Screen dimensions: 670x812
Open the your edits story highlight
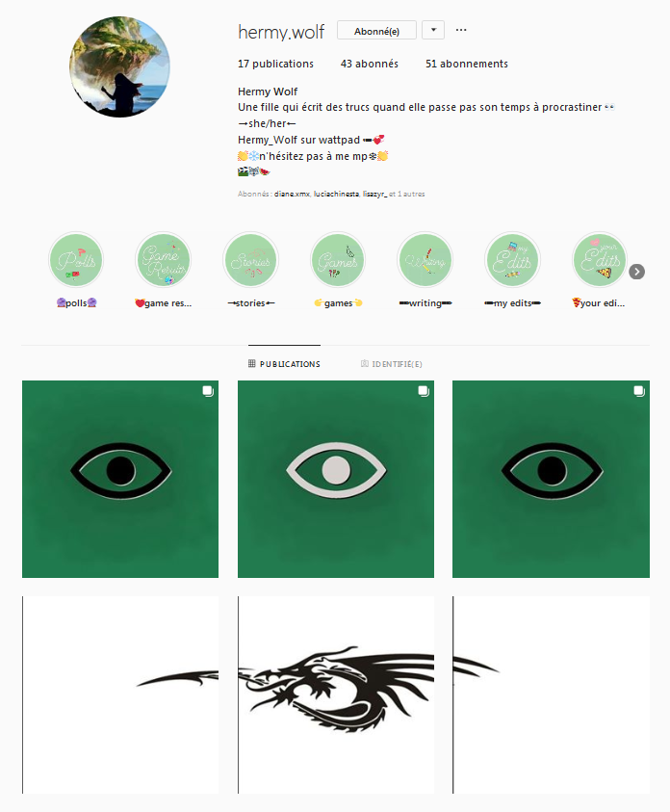(x=600, y=260)
